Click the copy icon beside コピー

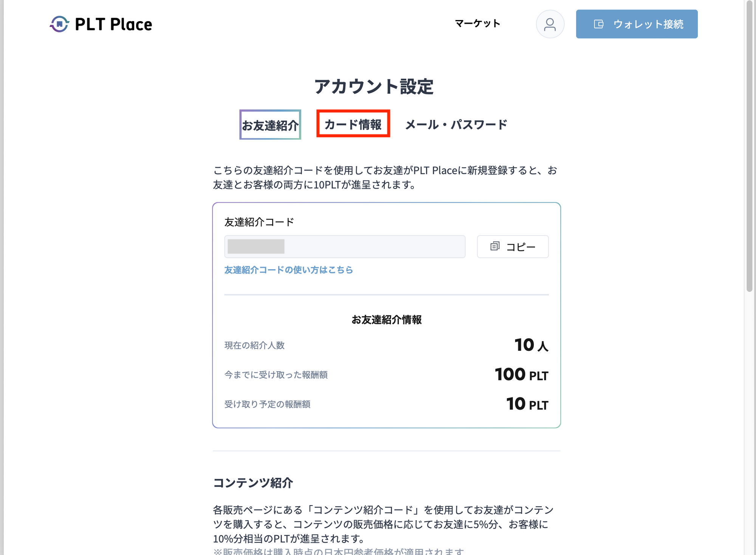(495, 246)
